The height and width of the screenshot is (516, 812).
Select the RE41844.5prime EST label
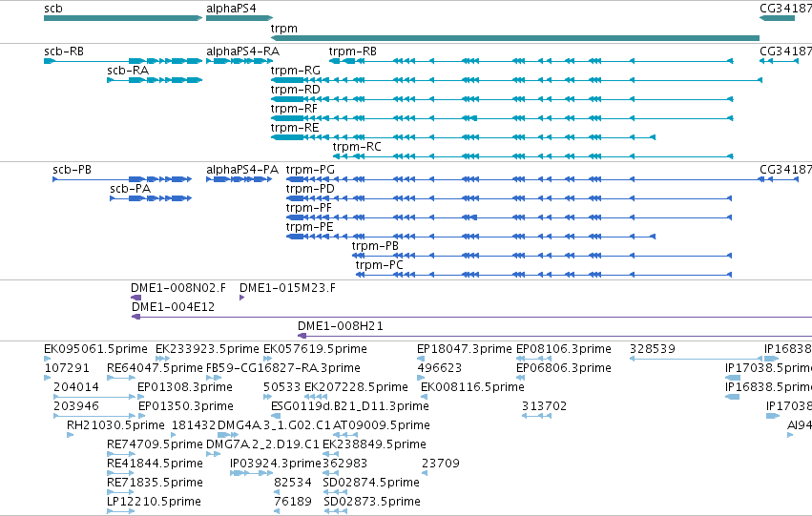click(x=155, y=464)
